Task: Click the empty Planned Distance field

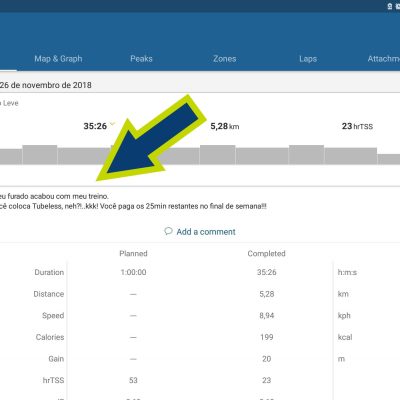Action: click(x=133, y=294)
